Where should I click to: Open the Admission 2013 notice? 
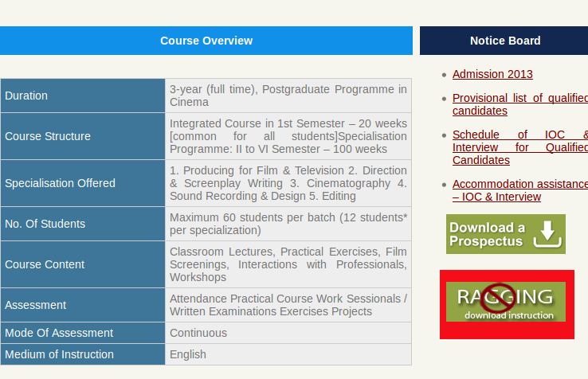(x=492, y=74)
